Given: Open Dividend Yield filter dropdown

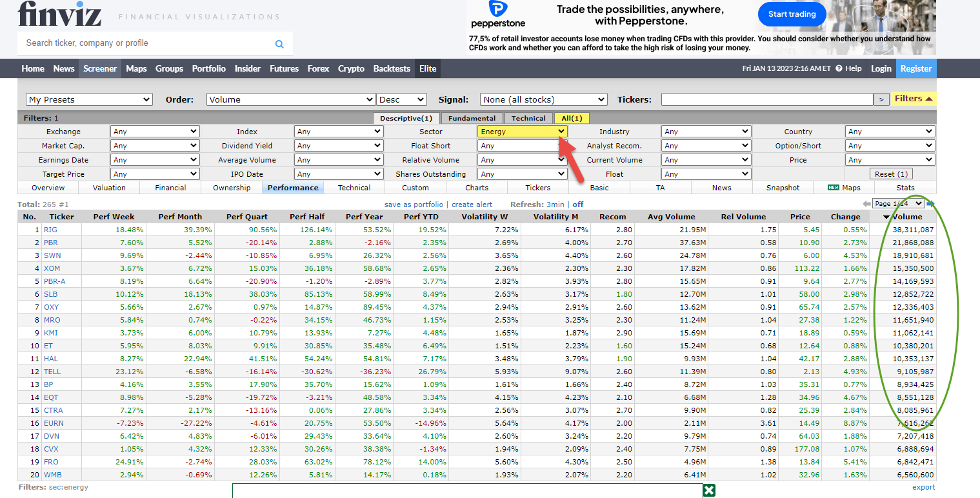Looking at the screenshot, I should pyautogui.click(x=339, y=146).
